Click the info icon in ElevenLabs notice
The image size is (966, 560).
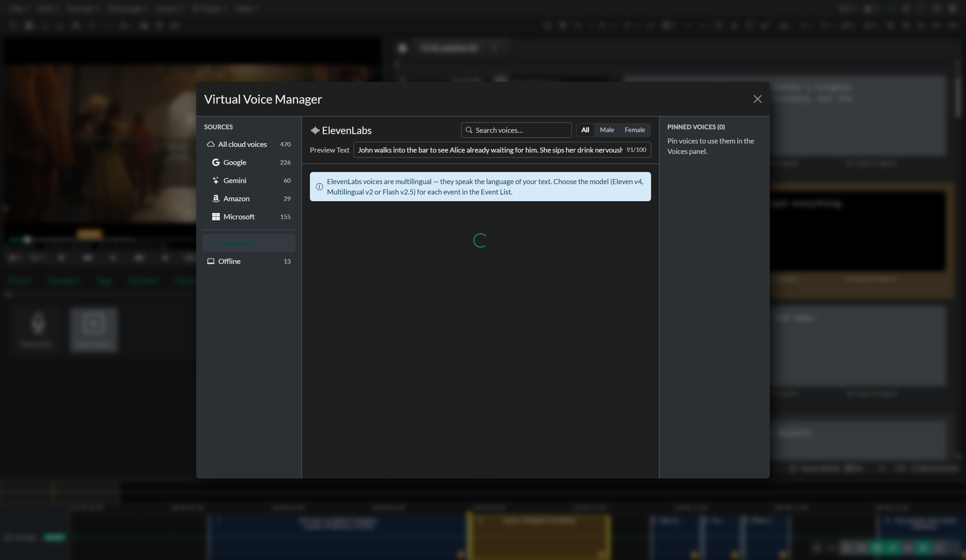319,187
